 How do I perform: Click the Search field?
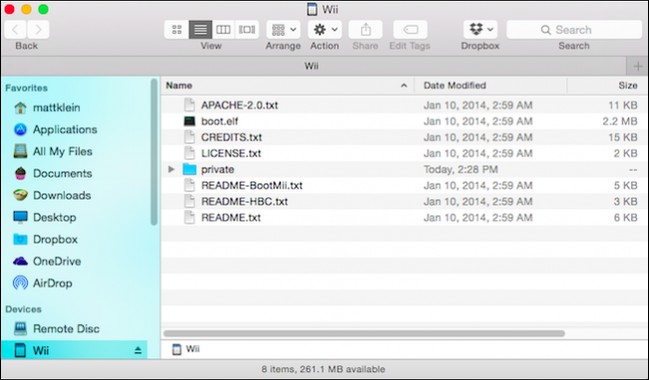[574, 30]
